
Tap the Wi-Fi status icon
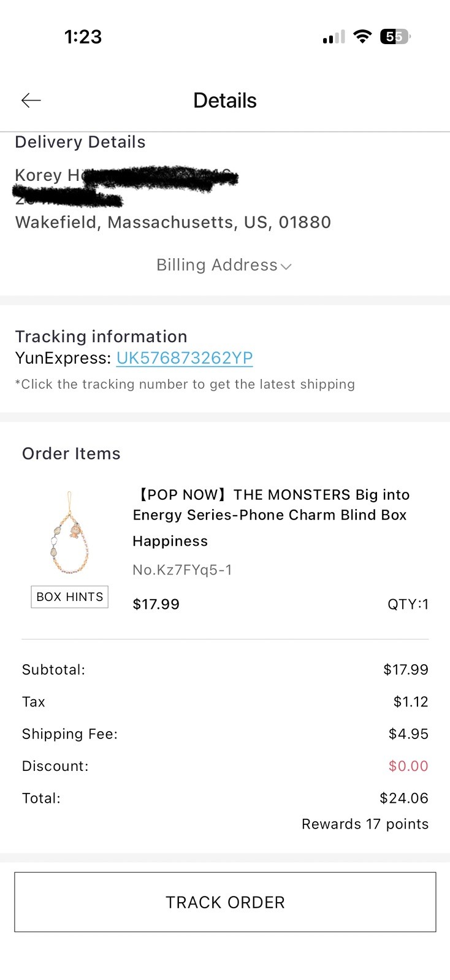click(362, 37)
